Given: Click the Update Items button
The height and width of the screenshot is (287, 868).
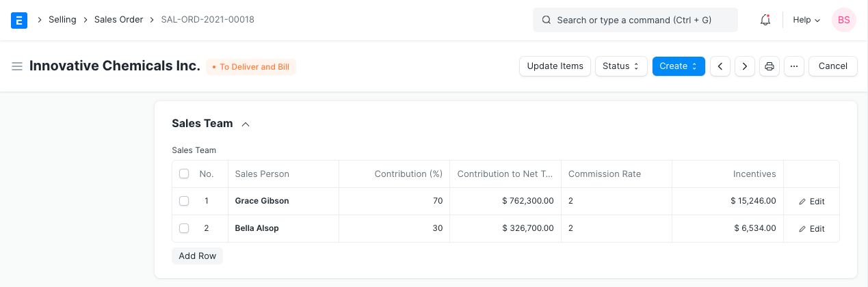Looking at the screenshot, I should tap(555, 66).
